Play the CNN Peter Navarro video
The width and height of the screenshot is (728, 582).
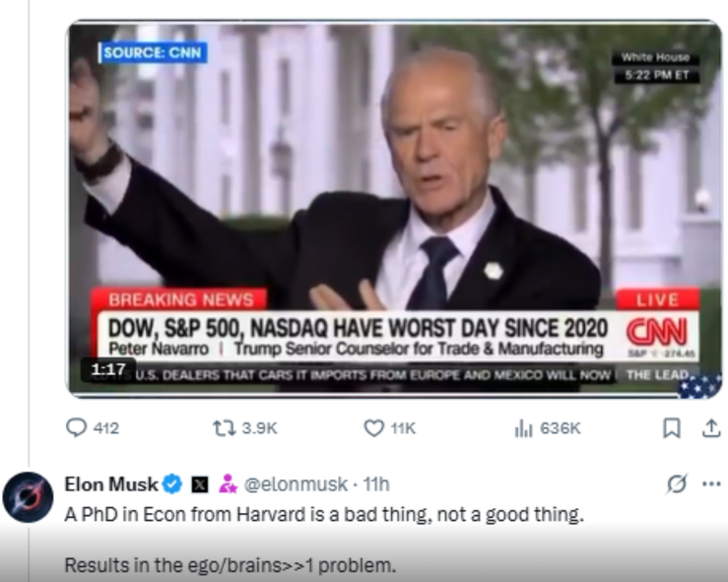tap(394, 207)
